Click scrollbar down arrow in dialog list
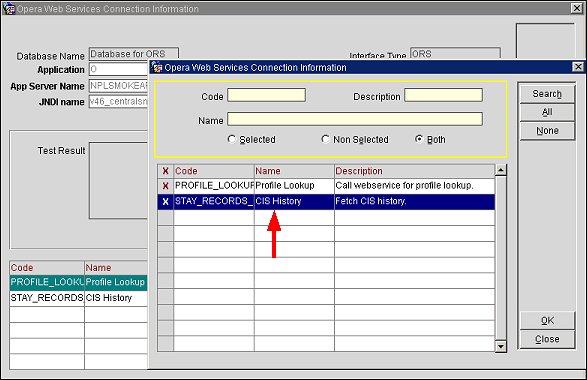 [501, 346]
